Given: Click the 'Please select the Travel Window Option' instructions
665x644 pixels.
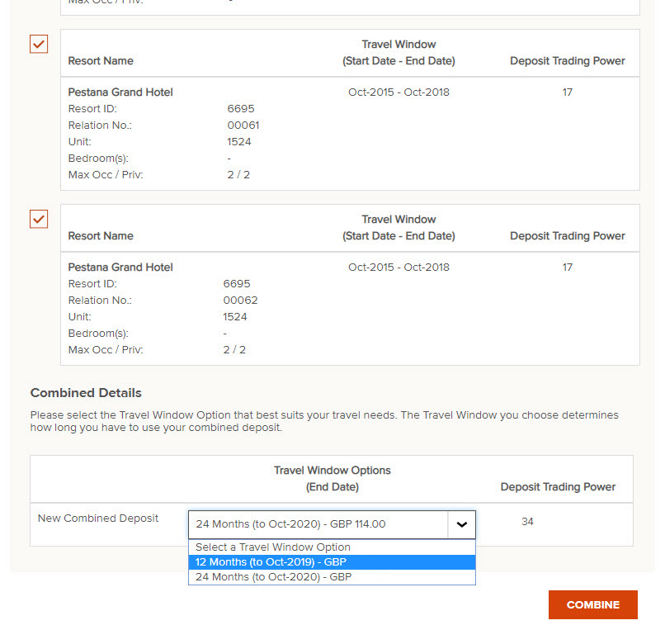Looking at the screenshot, I should tap(324, 421).
